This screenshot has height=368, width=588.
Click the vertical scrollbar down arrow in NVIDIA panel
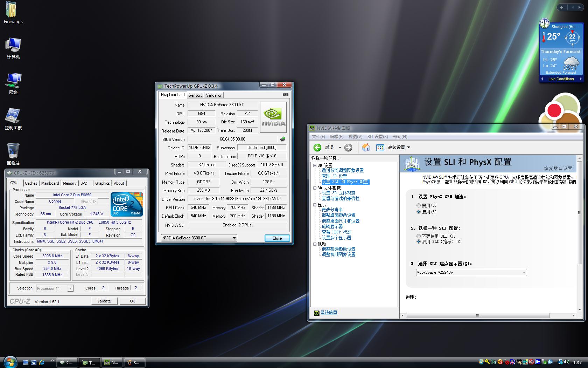click(x=580, y=310)
